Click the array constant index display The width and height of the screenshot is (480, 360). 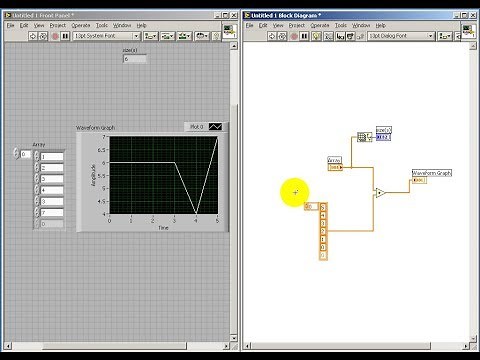coord(311,207)
